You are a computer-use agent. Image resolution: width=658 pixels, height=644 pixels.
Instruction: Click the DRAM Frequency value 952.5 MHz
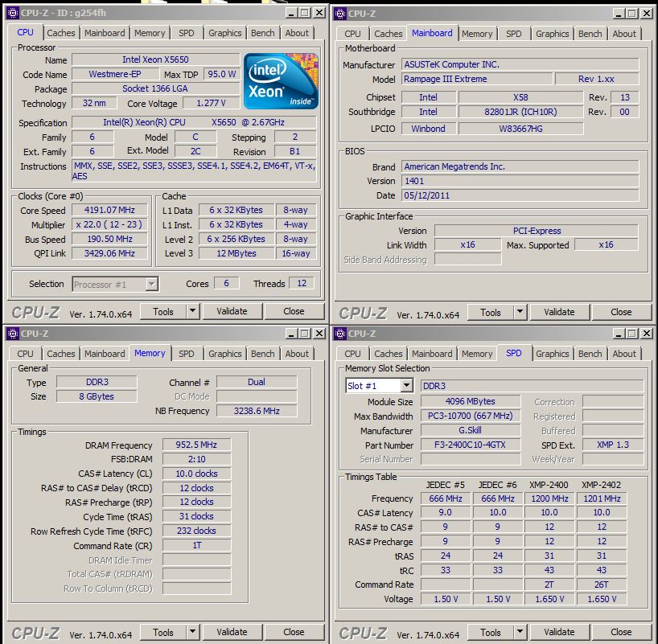(196, 445)
